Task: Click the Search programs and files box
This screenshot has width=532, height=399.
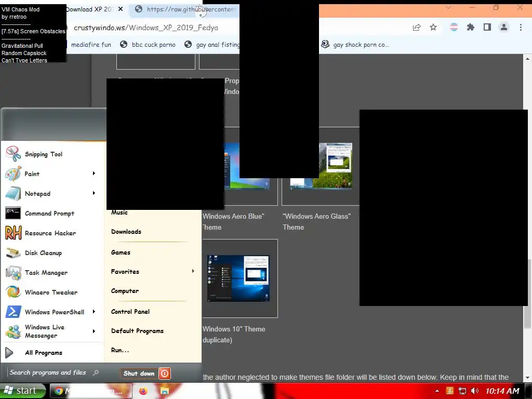Action: pyautogui.click(x=54, y=373)
